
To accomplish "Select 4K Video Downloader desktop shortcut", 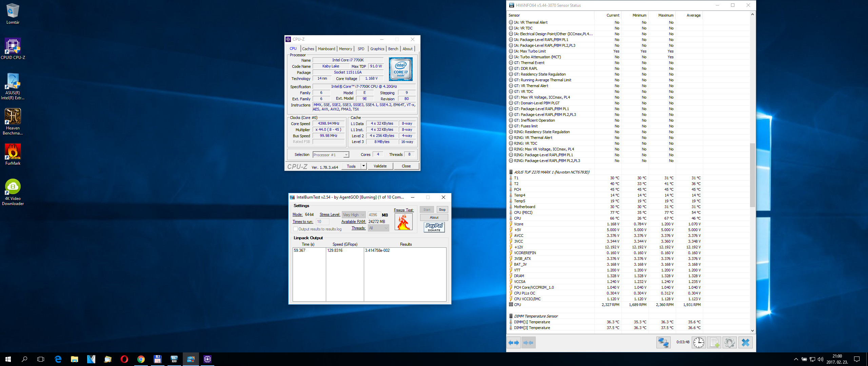I will pos(13,192).
